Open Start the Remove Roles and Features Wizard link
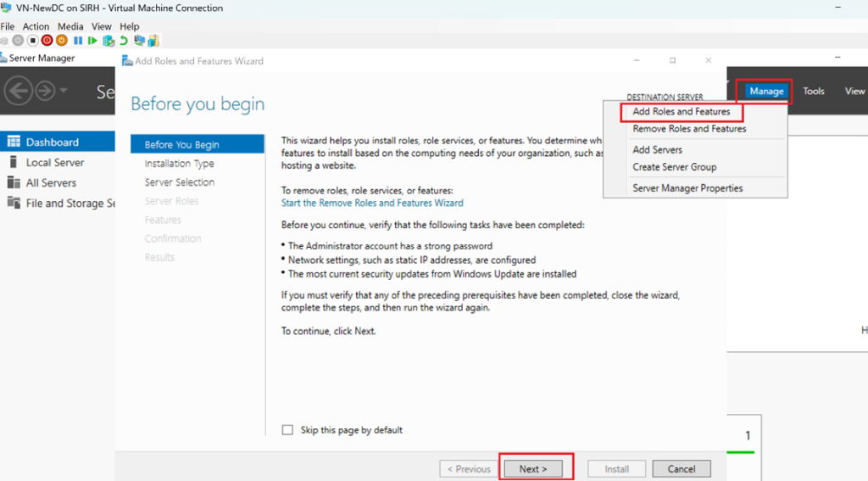 point(372,203)
